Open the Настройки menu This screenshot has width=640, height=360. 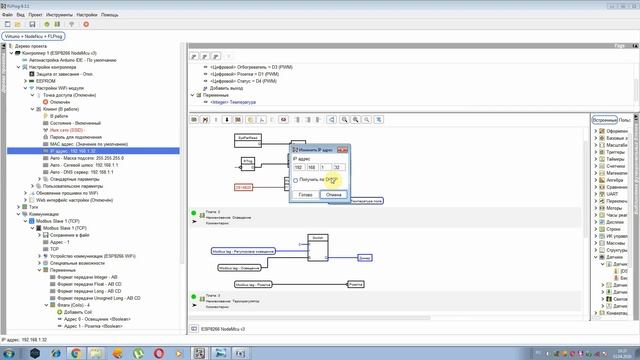[87, 15]
